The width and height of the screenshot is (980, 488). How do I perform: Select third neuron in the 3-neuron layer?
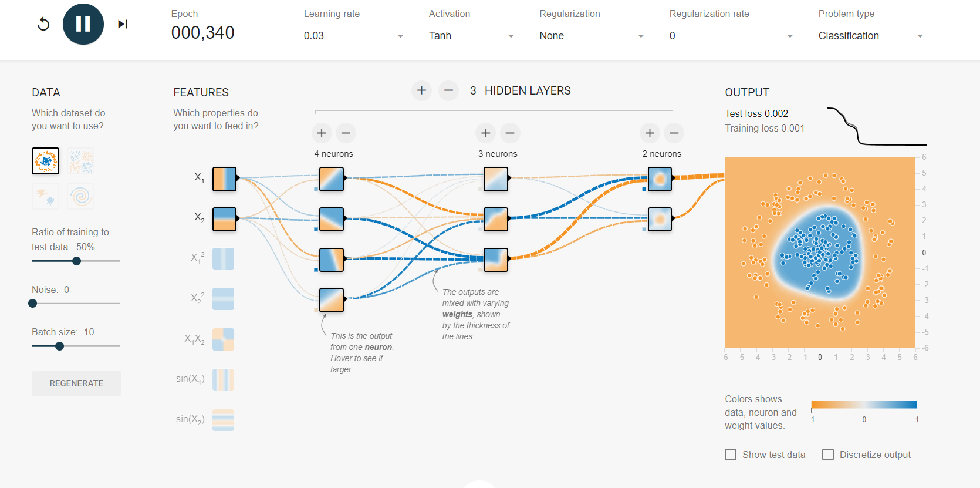(x=496, y=260)
